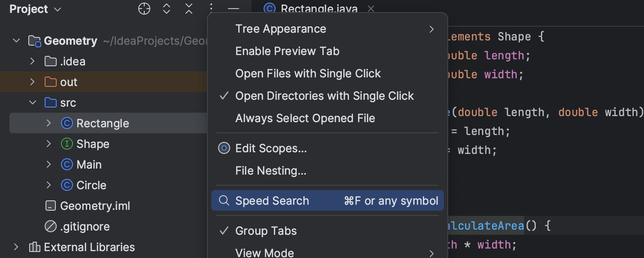The image size is (644, 258).
Task: Click the Expand All icon in the toolbar
Action: [167, 9]
